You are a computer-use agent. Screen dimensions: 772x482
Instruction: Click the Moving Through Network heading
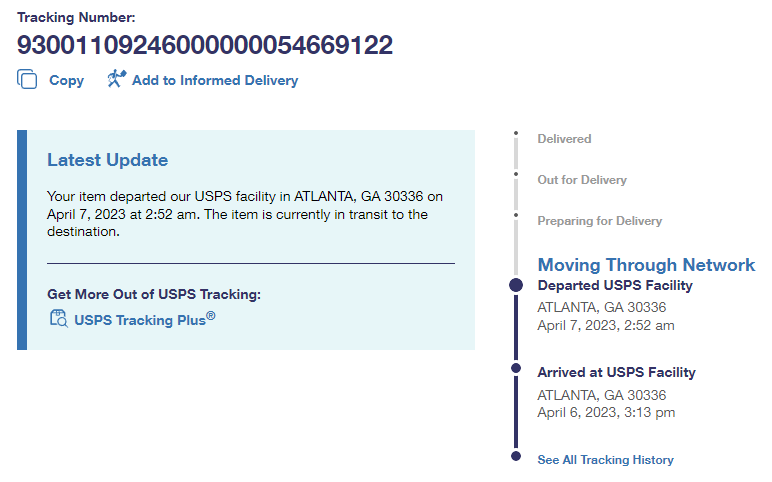[646, 265]
